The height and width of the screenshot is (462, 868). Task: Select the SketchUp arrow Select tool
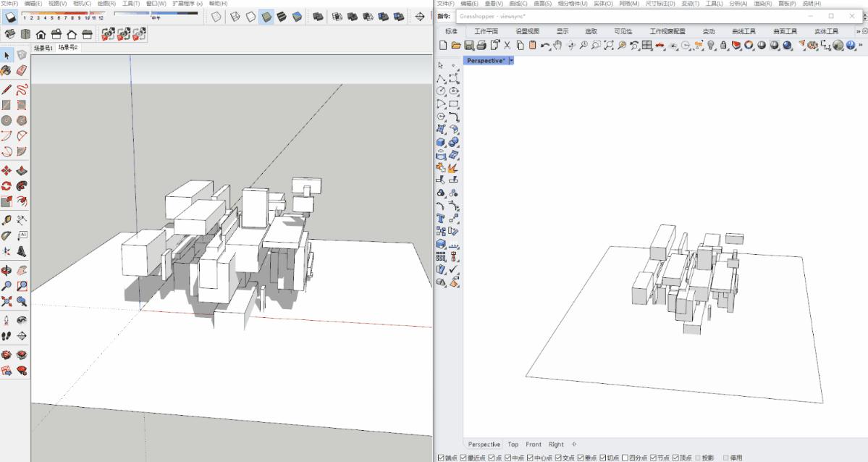pyautogui.click(x=7, y=55)
